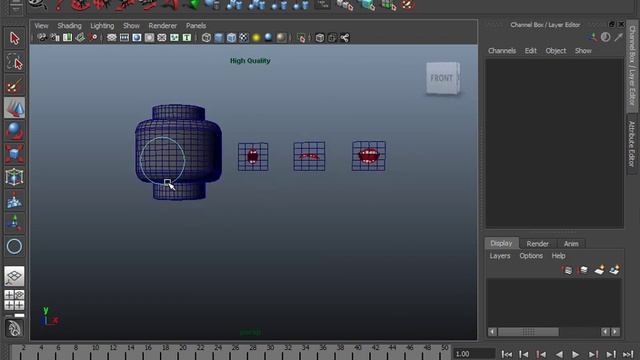Open the Attribute Editor vertical tab
This screenshot has height=360, width=640.
point(632,144)
